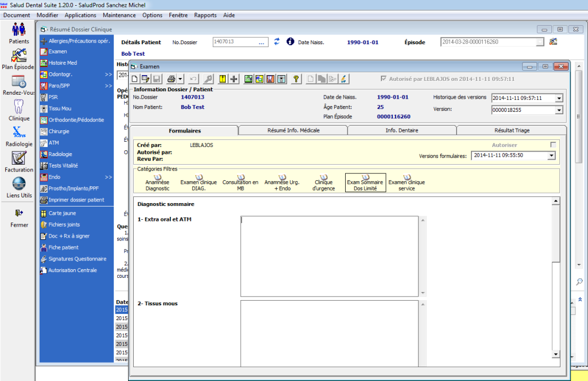The height and width of the screenshot is (381, 588).
Task: Open Allergies/Précautions opér. in blue panel
Action: (x=76, y=41)
